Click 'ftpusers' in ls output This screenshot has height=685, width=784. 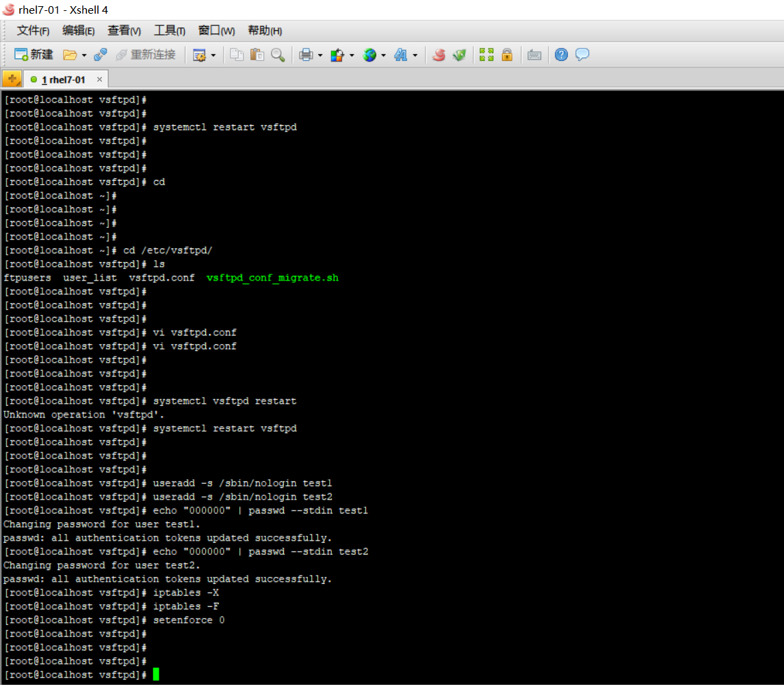(27, 278)
